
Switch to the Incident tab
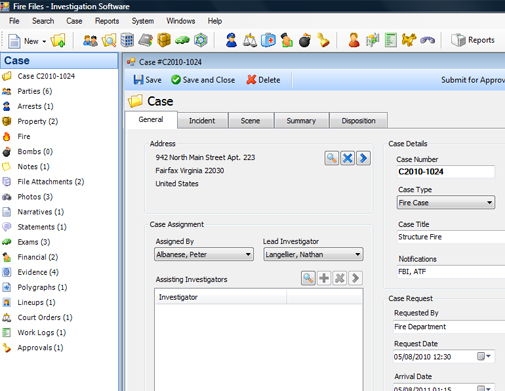click(x=202, y=121)
